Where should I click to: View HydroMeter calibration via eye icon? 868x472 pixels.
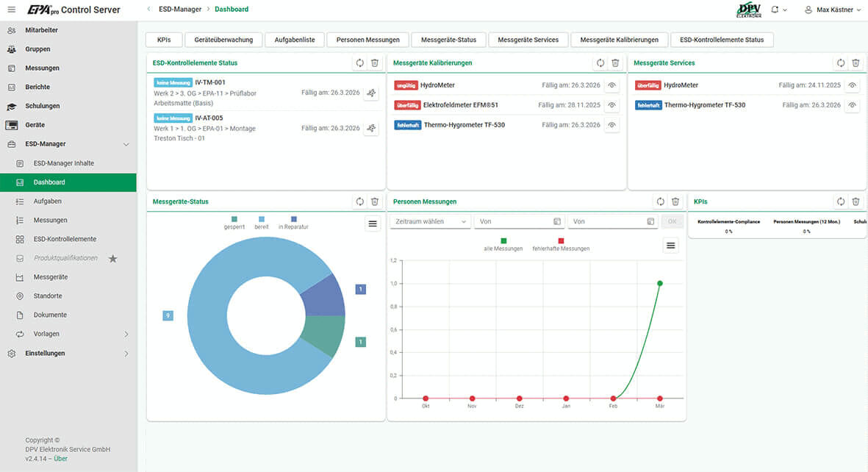tap(611, 85)
